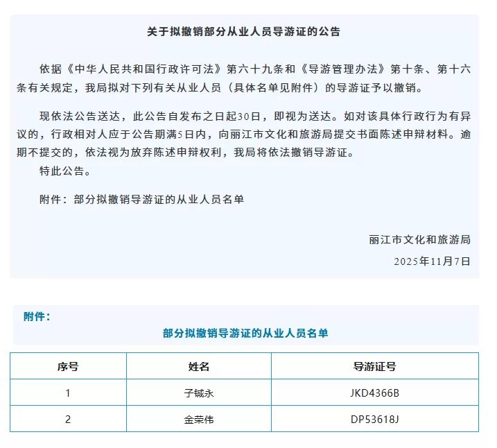
Task: Click the guide ID DP53618J
Action: (374, 420)
